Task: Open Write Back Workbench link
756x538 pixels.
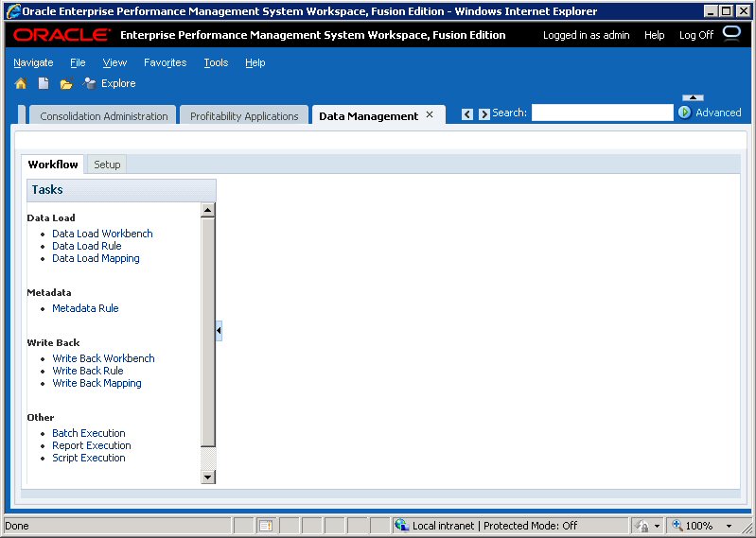Action: [103, 358]
